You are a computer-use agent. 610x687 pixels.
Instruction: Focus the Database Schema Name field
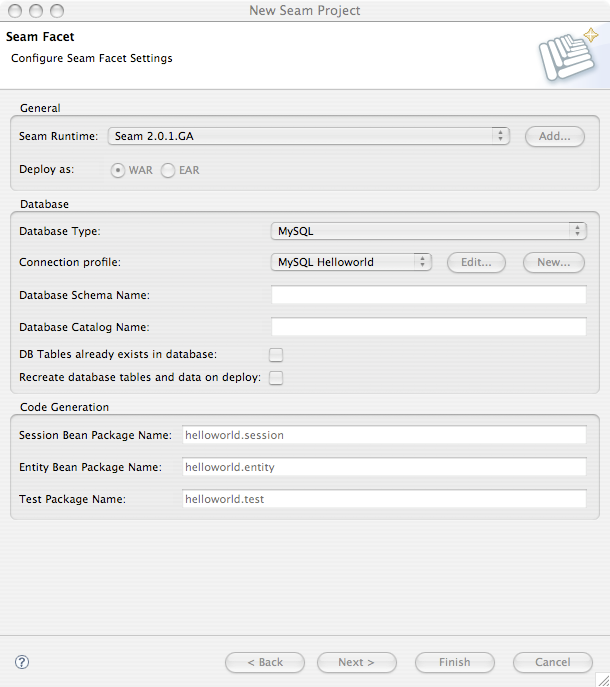click(428, 295)
